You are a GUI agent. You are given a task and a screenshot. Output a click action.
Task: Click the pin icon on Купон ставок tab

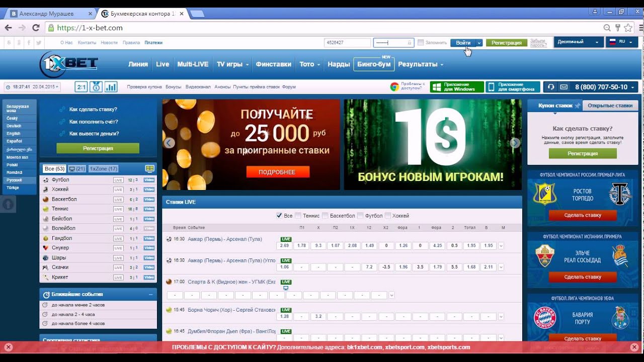coord(578,106)
